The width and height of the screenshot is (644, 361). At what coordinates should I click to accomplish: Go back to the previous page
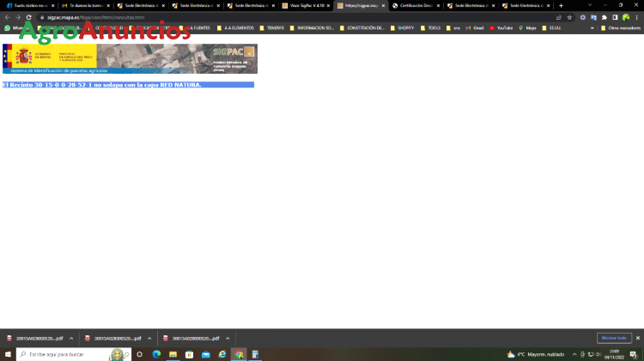(x=7, y=18)
